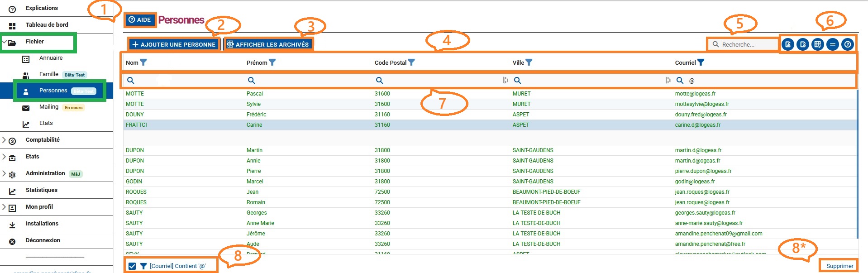This screenshot has height=273, width=868.
Task: Click Supprimer to clear the filter
Action: coord(839,266)
